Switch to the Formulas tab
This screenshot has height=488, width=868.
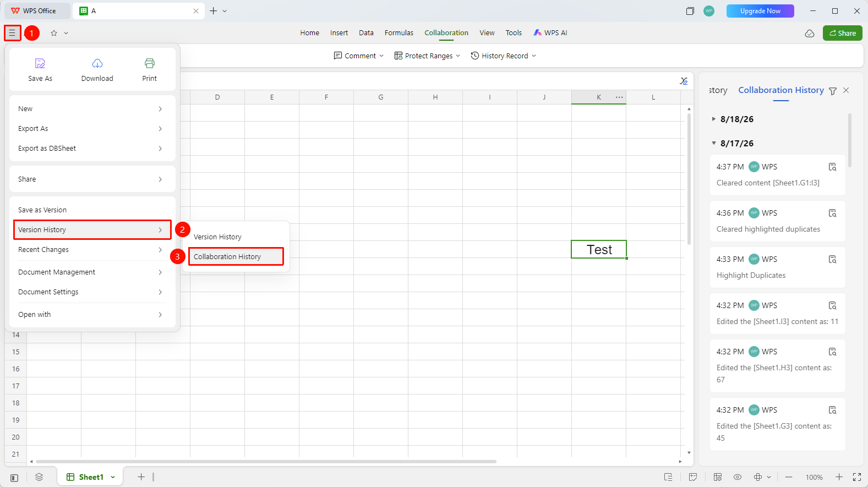[399, 33]
